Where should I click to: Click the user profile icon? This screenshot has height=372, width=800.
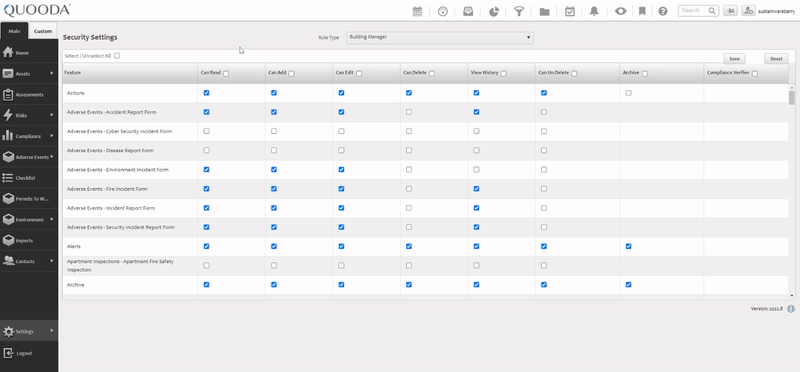748,11
